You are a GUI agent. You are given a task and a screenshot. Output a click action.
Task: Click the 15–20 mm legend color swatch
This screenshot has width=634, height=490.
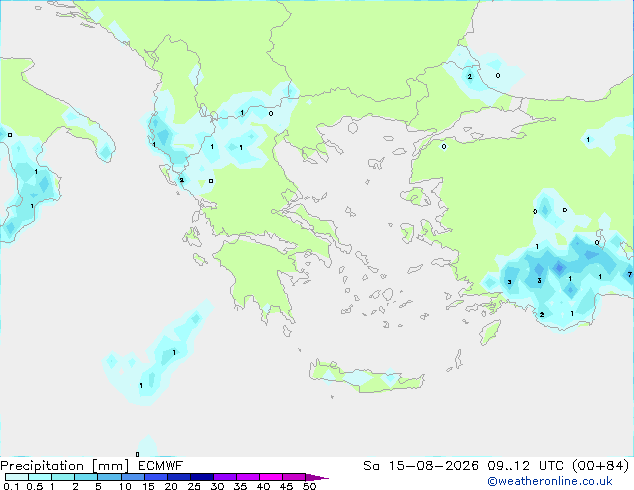[x=155, y=477]
